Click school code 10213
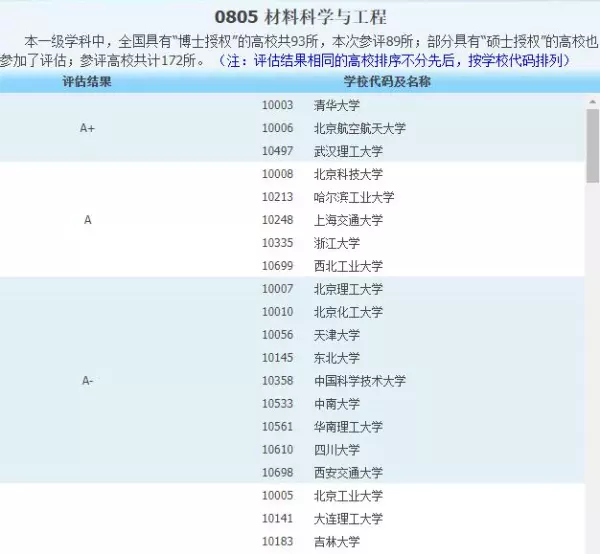This screenshot has width=600, height=554. pyautogui.click(x=277, y=197)
